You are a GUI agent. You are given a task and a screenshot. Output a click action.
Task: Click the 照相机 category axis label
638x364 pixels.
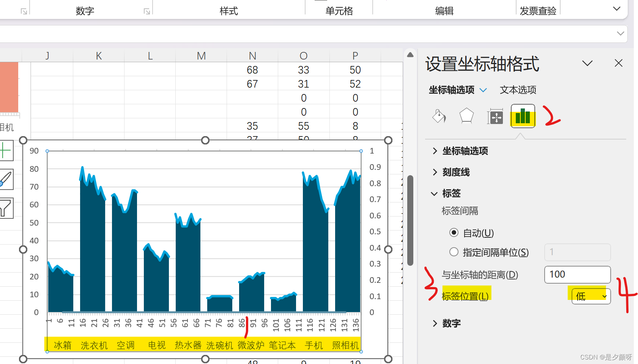pyautogui.click(x=345, y=345)
